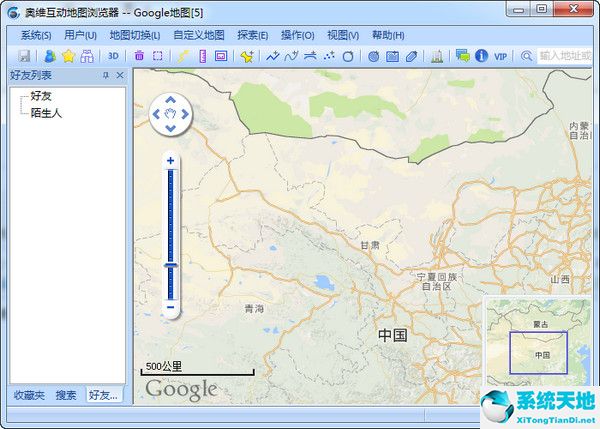Open the 地图切换 menu
Screen dimensions: 600x429
(x=134, y=35)
